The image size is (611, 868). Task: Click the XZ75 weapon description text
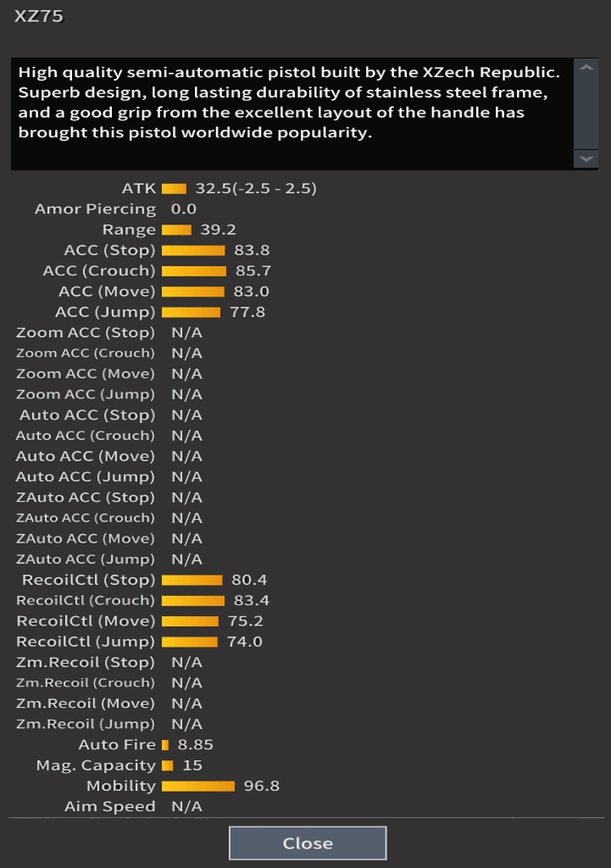tap(288, 104)
